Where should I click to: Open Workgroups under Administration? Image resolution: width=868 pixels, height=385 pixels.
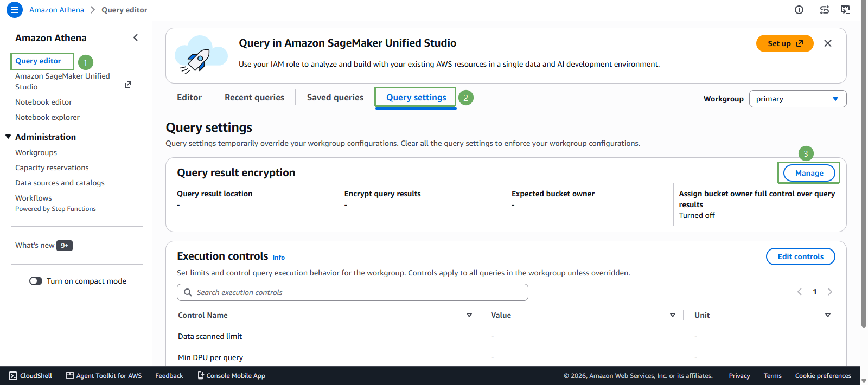[36, 152]
